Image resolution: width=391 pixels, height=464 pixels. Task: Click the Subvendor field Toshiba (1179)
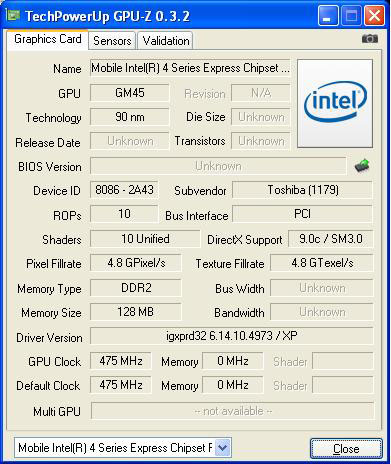tap(303, 190)
